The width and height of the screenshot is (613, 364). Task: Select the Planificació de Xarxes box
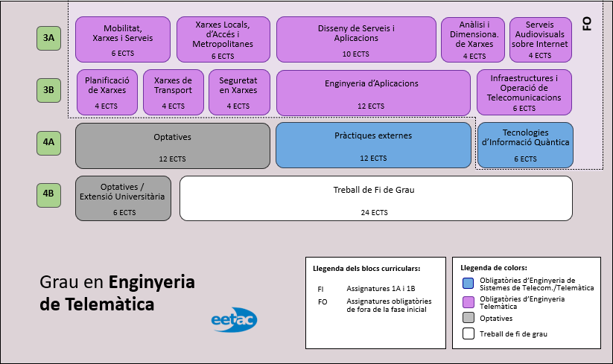click(x=107, y=92)
